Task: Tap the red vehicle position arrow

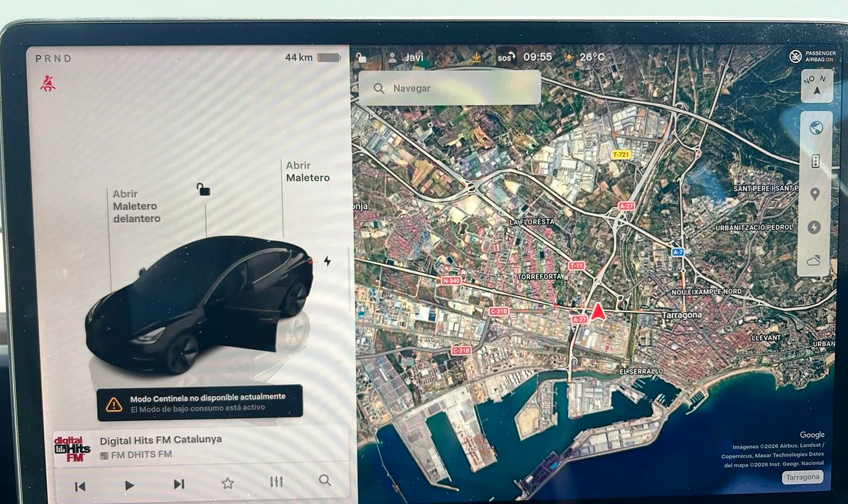Action: coord(598,311)
